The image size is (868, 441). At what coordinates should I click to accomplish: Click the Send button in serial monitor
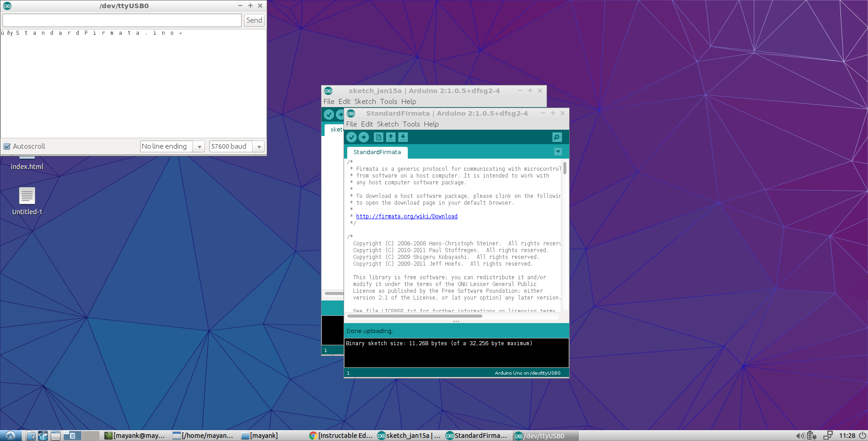(254, 20)
